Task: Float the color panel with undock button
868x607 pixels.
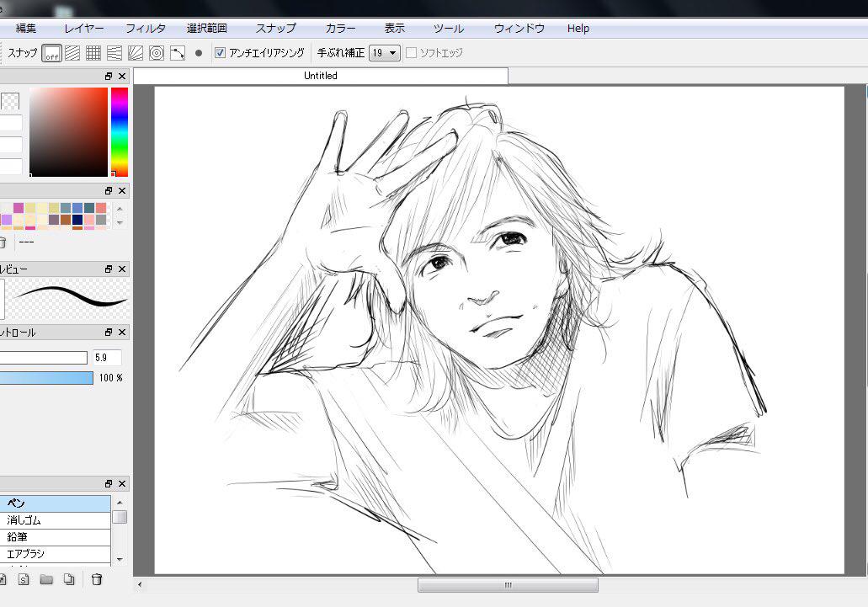Action: pos(109,77)
